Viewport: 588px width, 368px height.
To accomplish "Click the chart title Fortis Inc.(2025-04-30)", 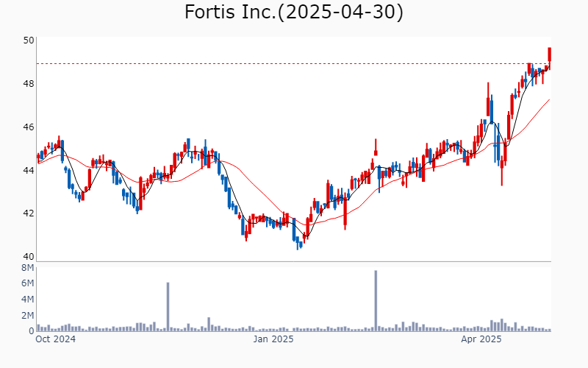I will [293, 12].
